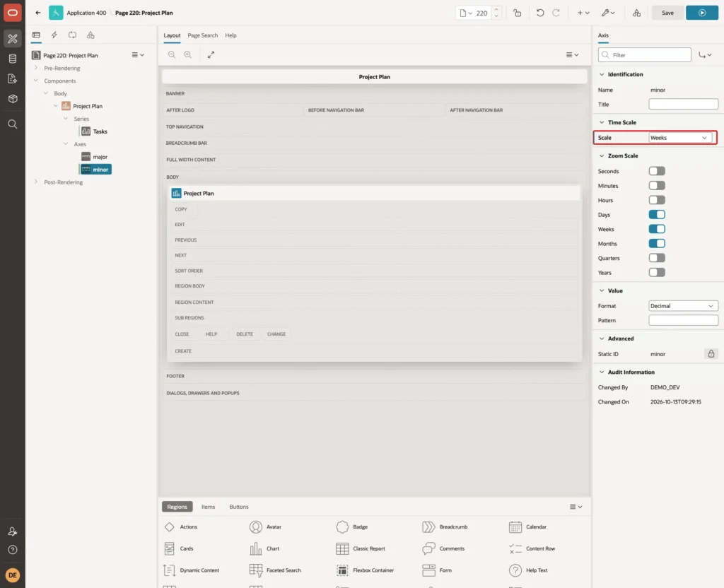This screenshot has height=588, width=724.
Task: Open SQL Workshop database icon
Action: tap(13, 59)
